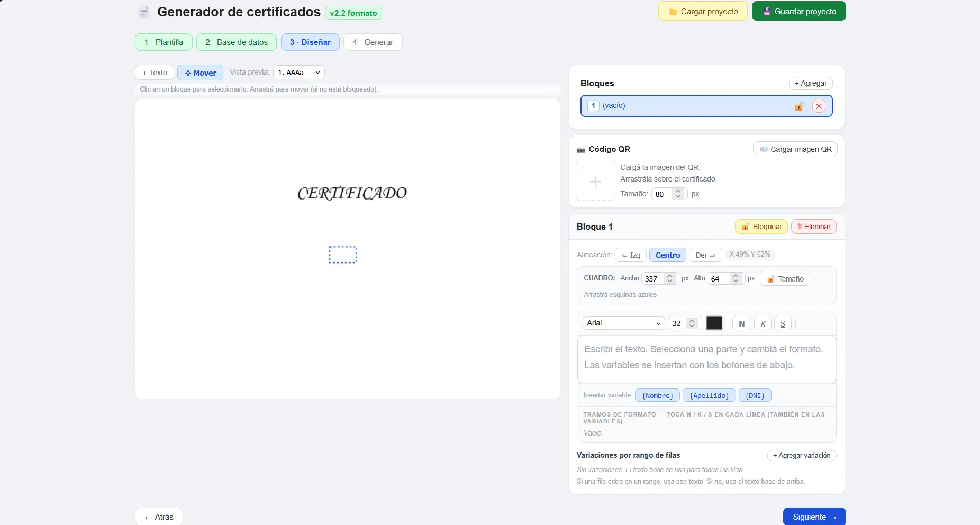This screenshot has height=525, width=980.
Task: Toggle underline with the S button
Action: tap(783, 323)
